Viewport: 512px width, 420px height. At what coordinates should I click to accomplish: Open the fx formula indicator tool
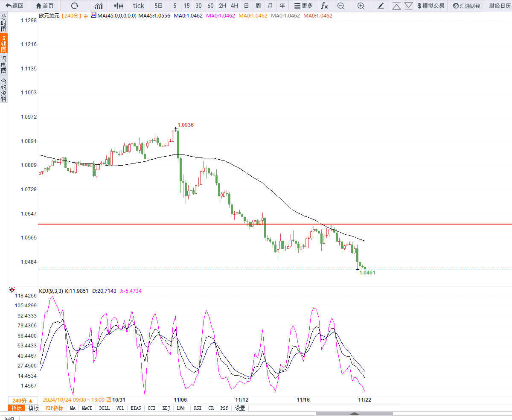point(324,6)
